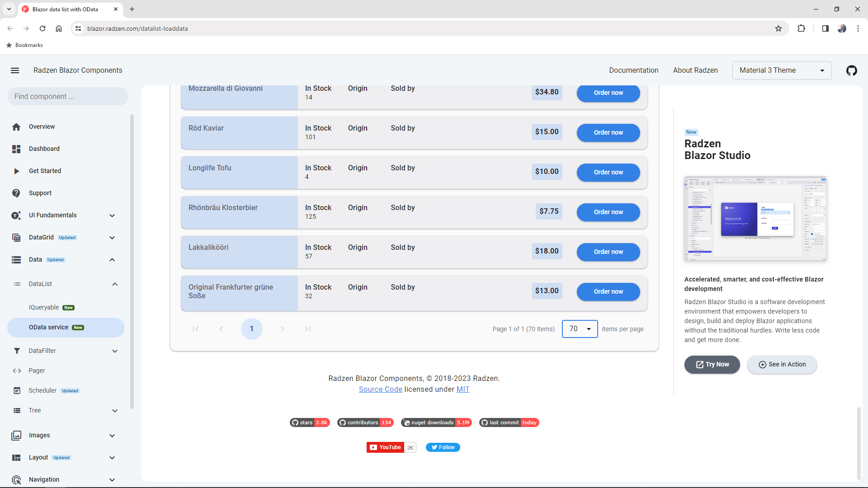Open the Documentation menu item
Viewport: 868px width, 488px height.
[633, 70]
